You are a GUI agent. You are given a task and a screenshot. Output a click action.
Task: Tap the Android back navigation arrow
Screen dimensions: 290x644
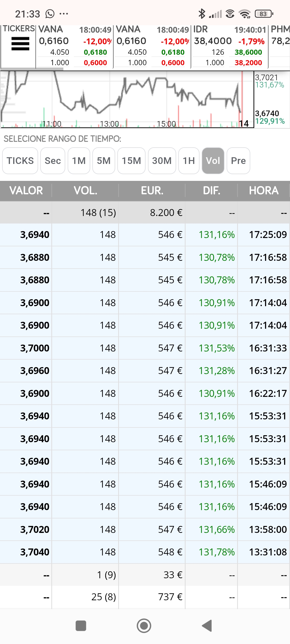(x=207, y=626)
